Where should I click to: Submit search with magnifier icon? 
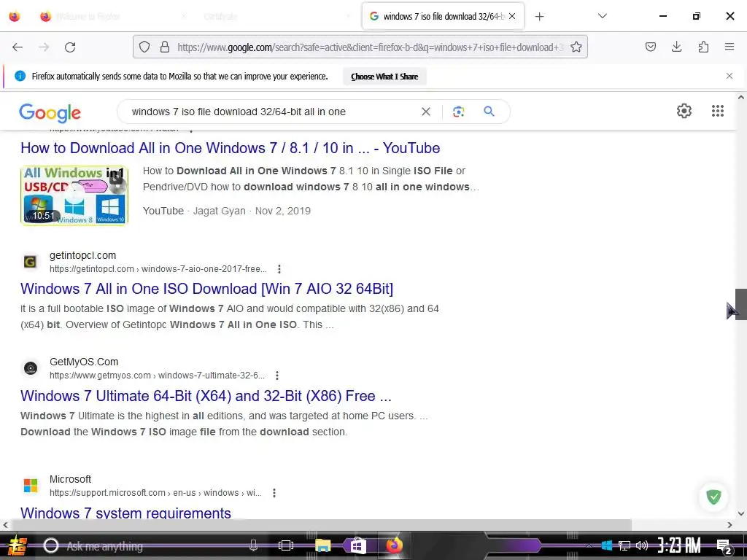click(x=489, y=112)
